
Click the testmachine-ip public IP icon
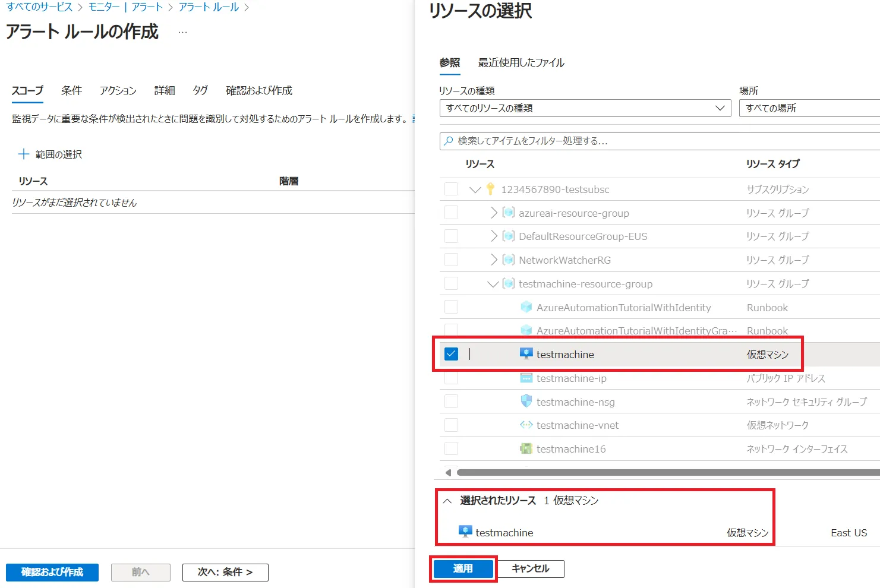pos(526,378)
